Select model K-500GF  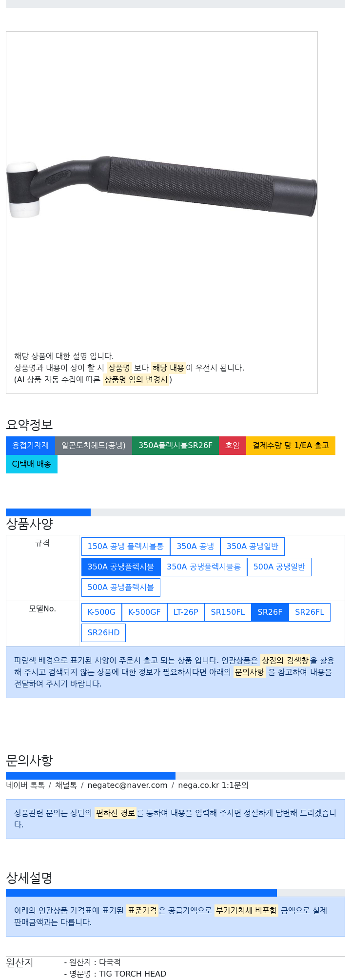[144, 612]
